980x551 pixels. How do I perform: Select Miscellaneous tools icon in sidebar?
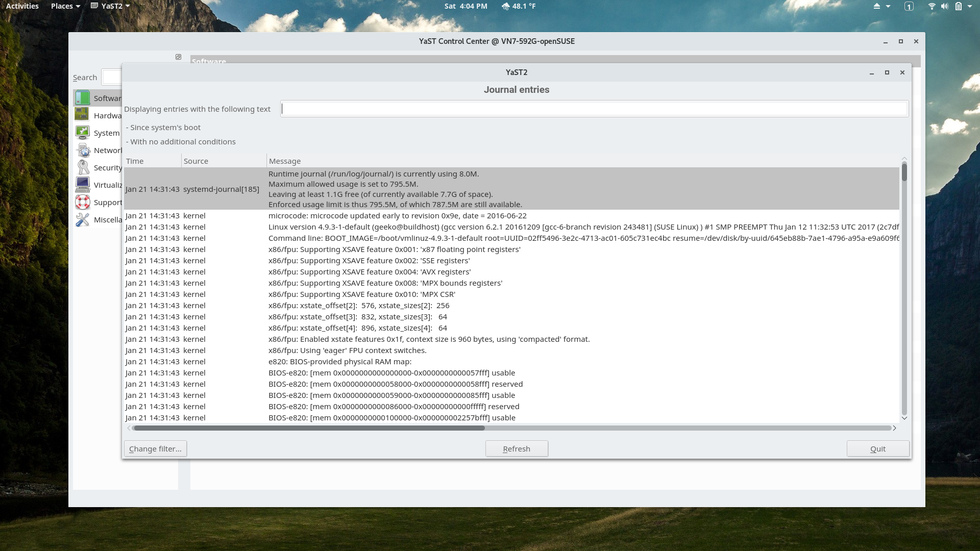(82, 219)
